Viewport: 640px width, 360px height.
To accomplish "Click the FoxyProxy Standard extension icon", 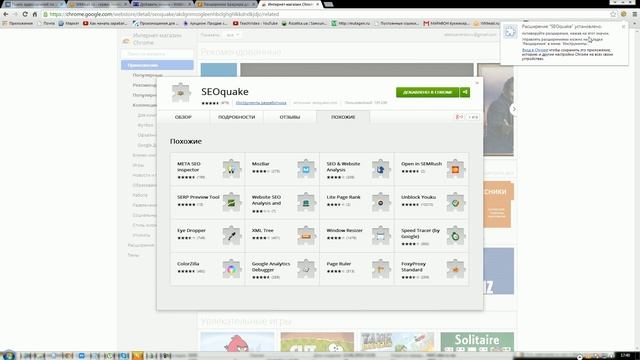I will (456, 269).
